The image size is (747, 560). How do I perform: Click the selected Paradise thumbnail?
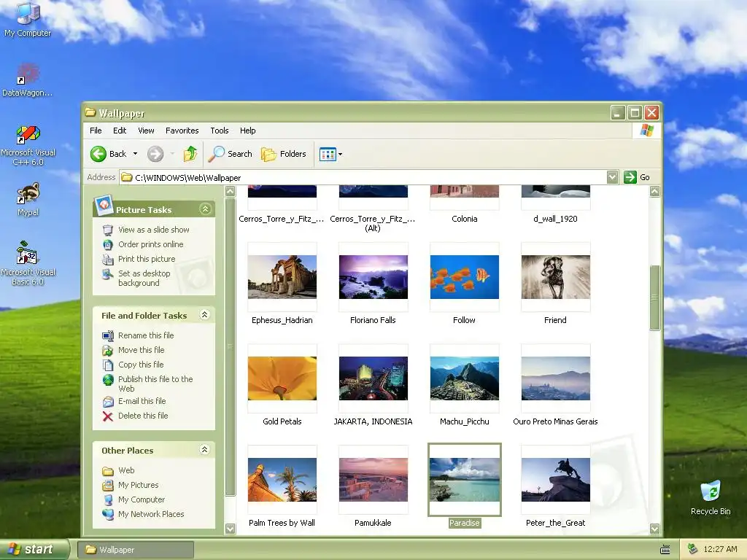[x=465, y=480]
